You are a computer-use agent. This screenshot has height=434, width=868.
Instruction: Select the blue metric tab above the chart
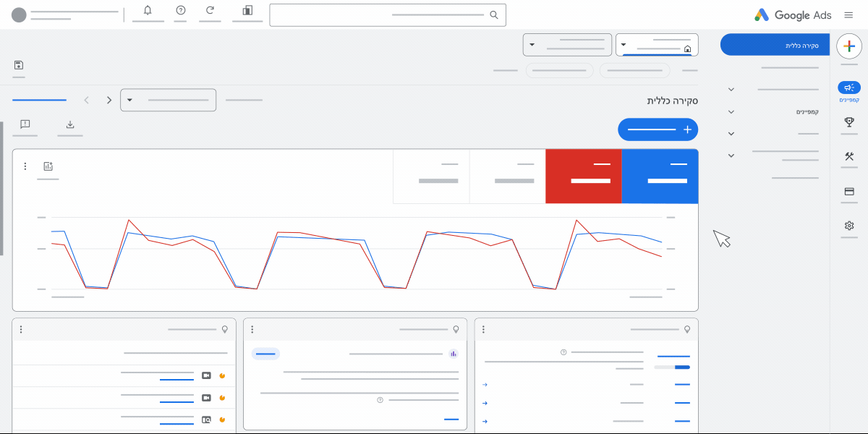(660, 176)
